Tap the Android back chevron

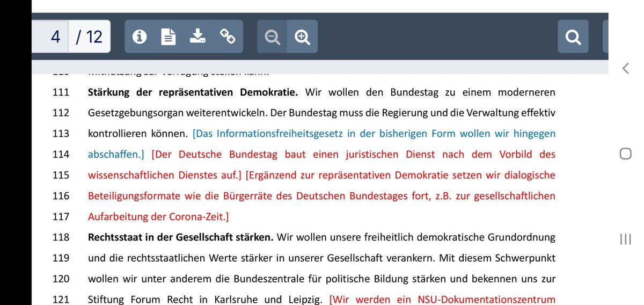625,68
